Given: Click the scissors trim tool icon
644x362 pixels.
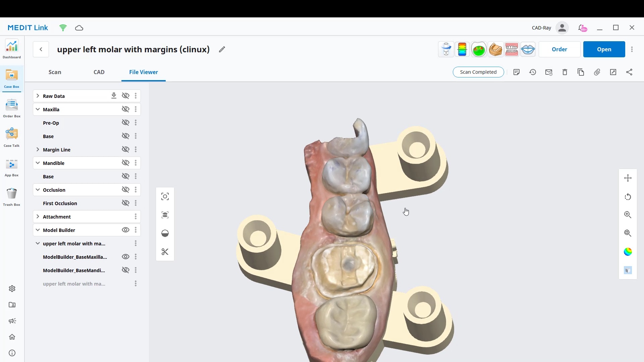Looking at the screenshot, I should click(165, 252).
